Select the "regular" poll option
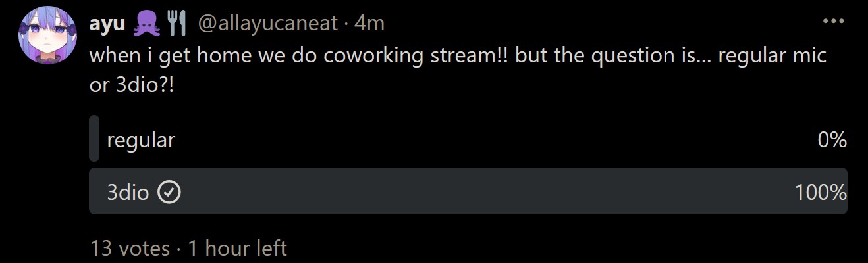 (141, 139)
